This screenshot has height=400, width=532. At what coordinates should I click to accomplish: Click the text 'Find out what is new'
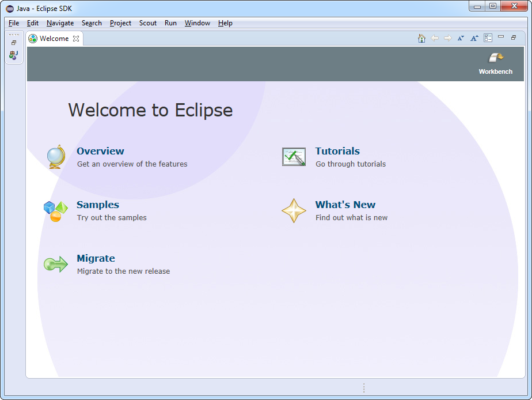tap(351, 218)
